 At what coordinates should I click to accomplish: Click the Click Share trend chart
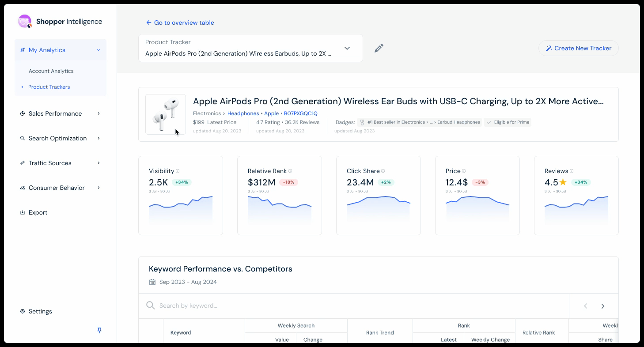click(x=379, y=209)
